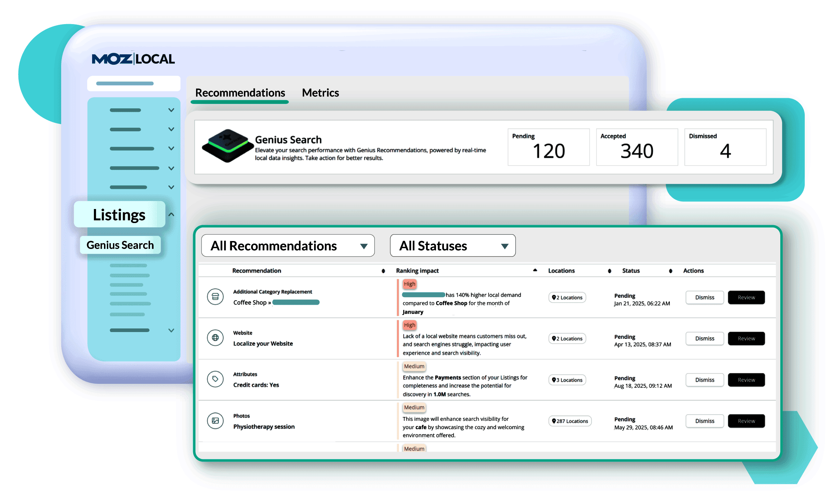Sort the Ranking impact column ascending
Viewport: 840px width, 504px height.
535,270
